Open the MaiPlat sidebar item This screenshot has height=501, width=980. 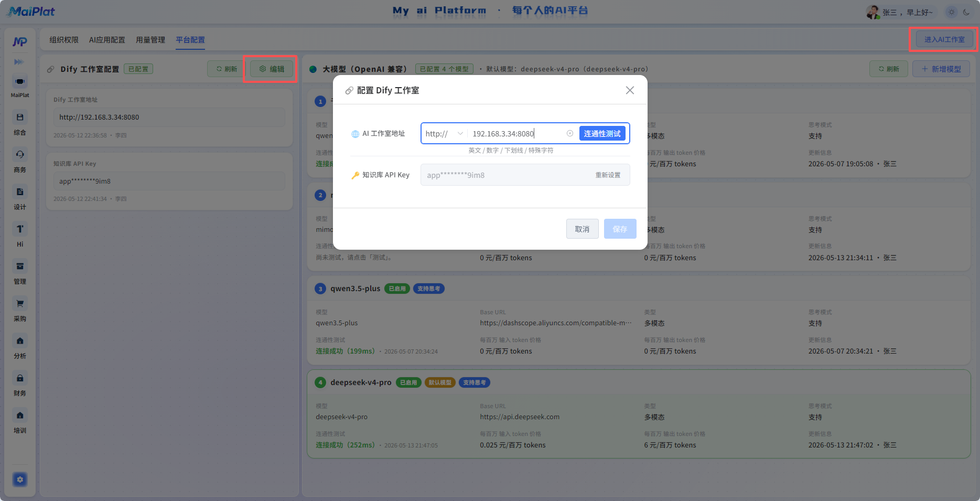click(x=20, y=87)
